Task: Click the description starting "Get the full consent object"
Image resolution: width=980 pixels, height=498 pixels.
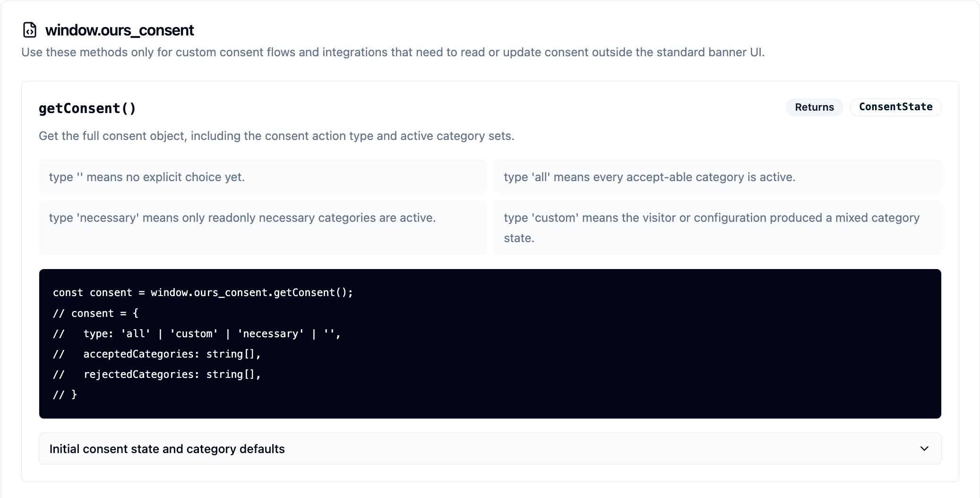Action: (x=276, y=136)
